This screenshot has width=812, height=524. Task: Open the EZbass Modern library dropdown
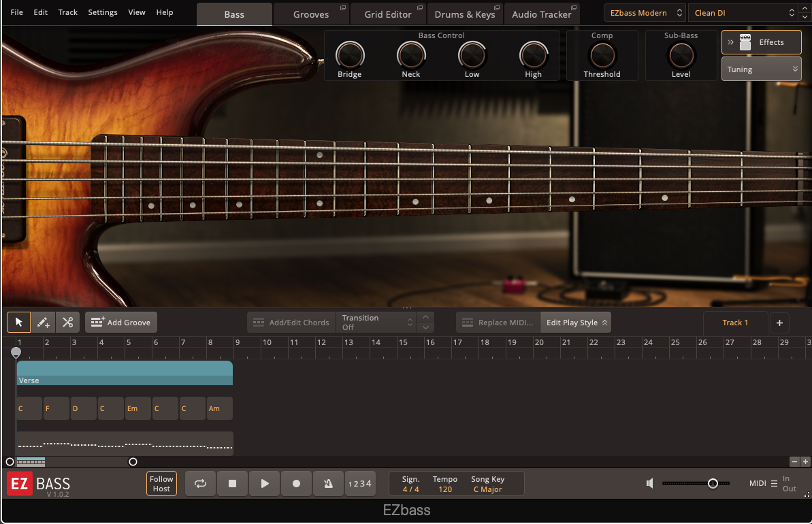pyautogui.click(x=645, y=13)
